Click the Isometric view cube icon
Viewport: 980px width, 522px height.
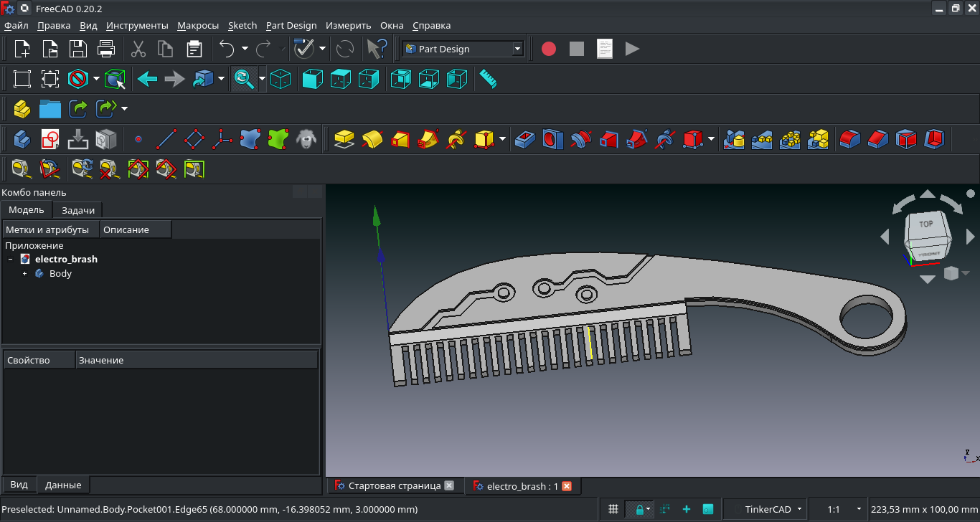281,79
